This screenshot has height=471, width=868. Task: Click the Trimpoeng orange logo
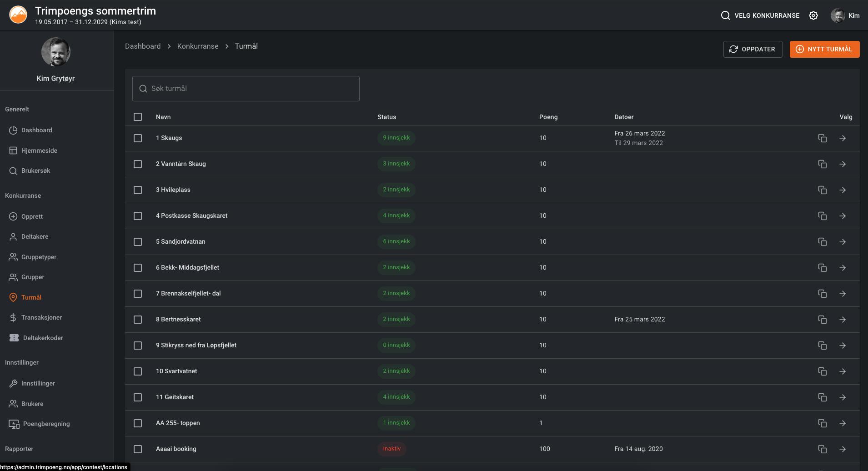18,15
